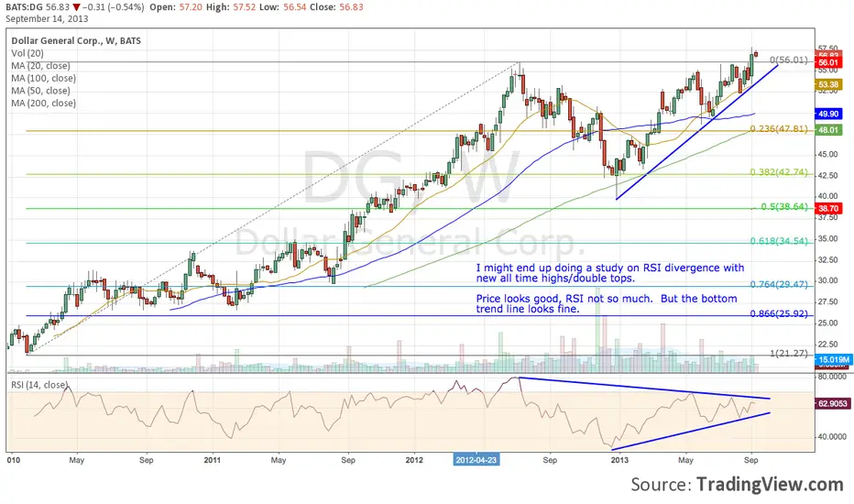Click the Vol (20) indicator label
854x504 pixels.
[27, 53]
